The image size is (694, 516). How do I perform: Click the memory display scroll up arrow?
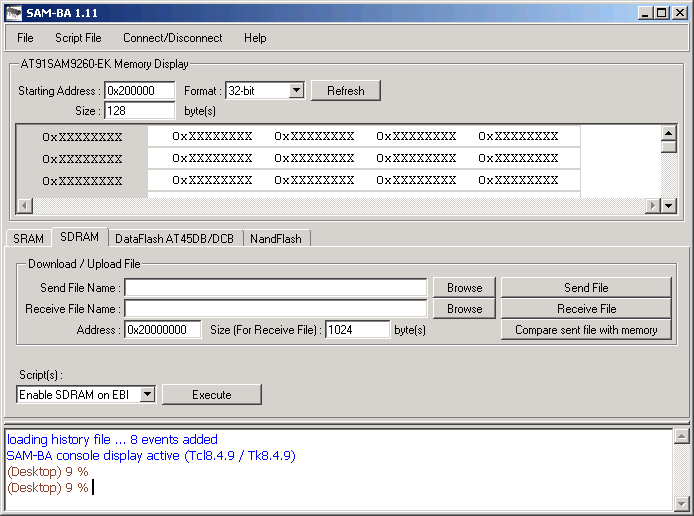point(669,133)
